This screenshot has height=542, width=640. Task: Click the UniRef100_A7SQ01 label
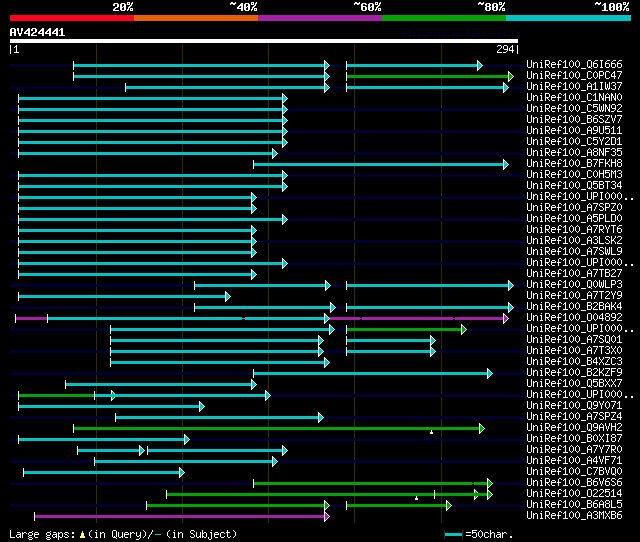click(574, 340)
